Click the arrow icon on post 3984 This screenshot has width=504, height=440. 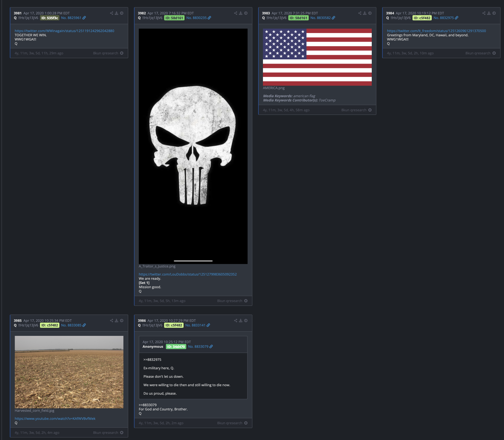tap(494, 13)
